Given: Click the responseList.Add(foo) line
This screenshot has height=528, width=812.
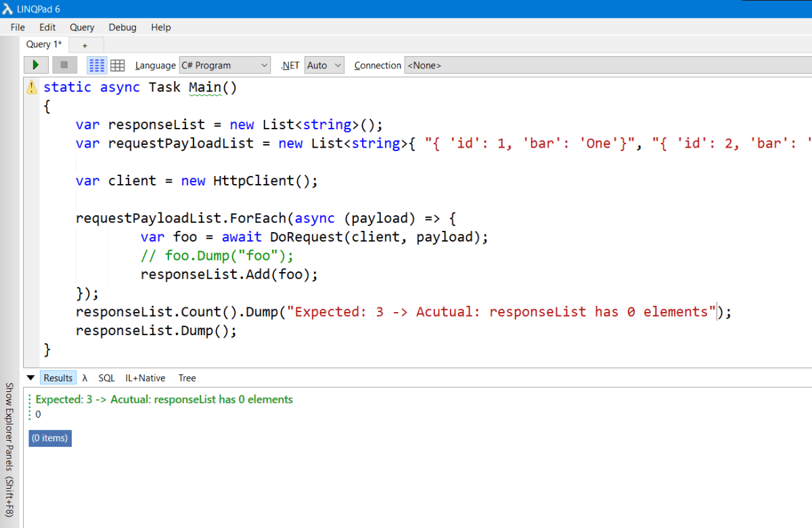Looking at the screenshot, I should point(229,274).
